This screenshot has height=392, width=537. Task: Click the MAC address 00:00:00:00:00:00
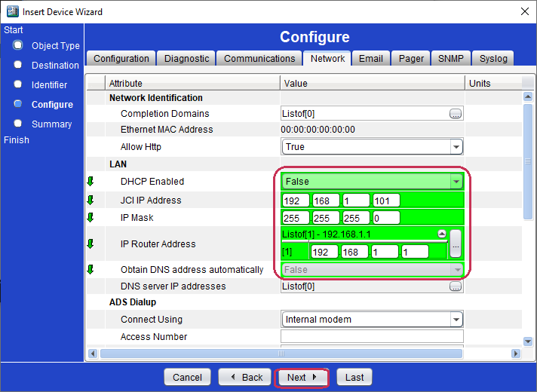[x=318, y=130]
